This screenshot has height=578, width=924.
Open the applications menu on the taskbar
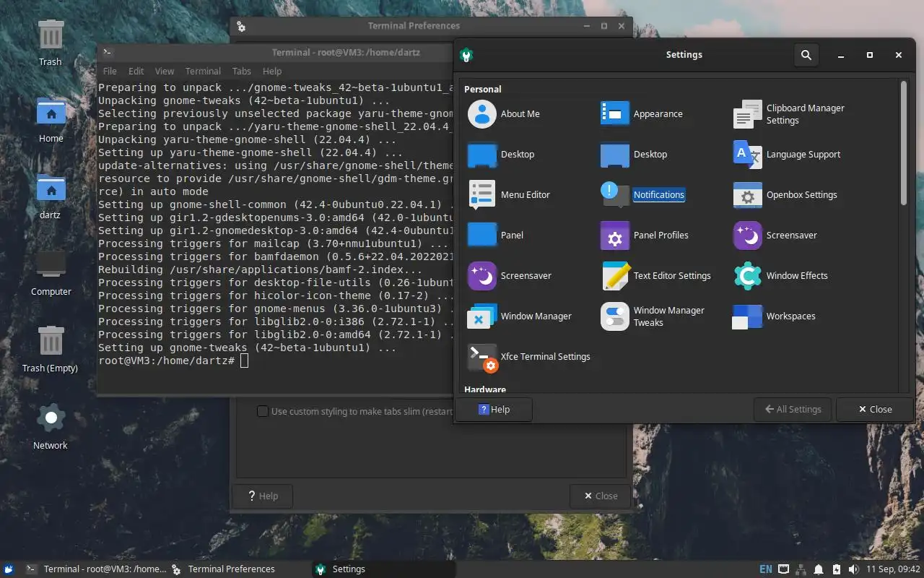tap(9, 569)
